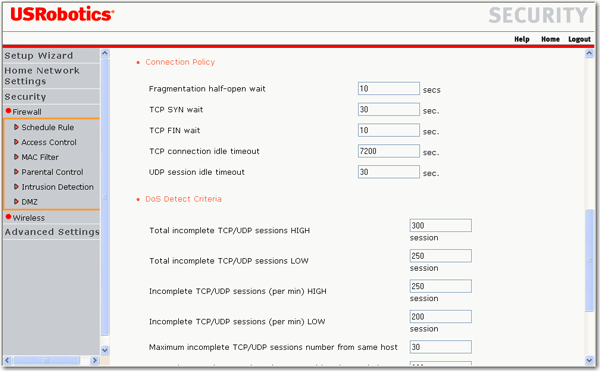Click the red bullet beside Firewall

pyautogui.click(x=8, y=111)
